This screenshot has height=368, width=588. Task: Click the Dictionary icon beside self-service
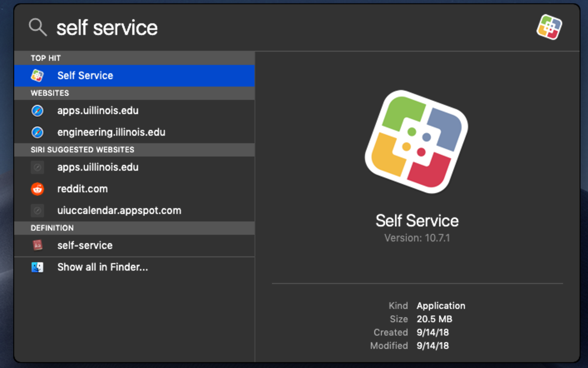37,246
